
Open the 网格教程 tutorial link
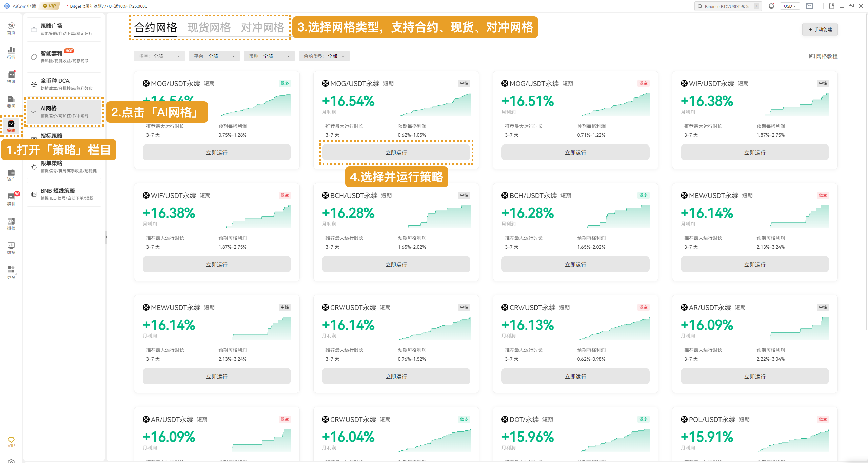pyautogui.click(x=823, y=56)
